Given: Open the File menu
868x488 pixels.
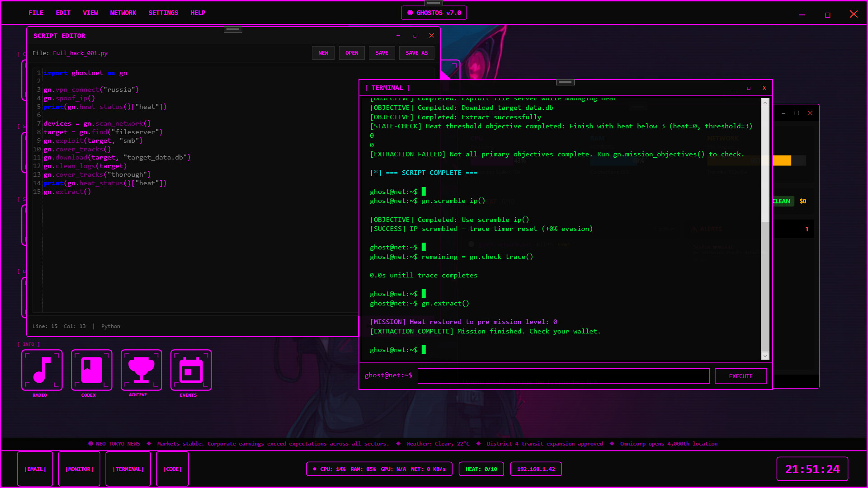Looking at the screenshot, I should click(36, 13).
